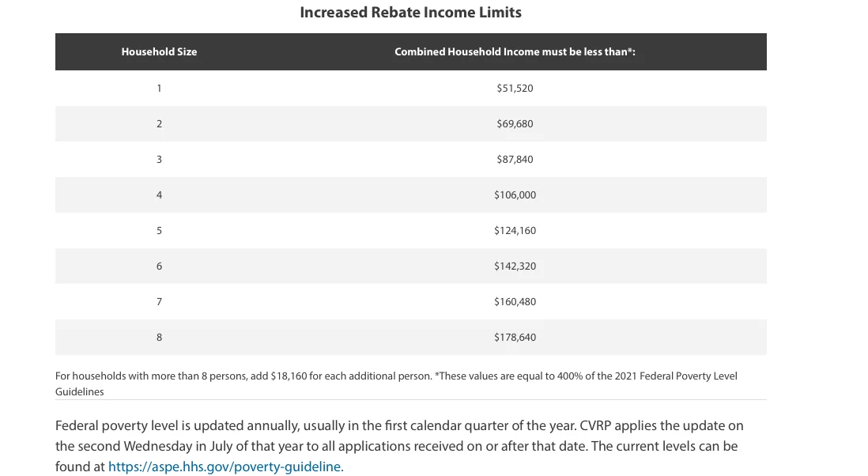Click household size 4 cell
The width and height of the screenshot is (868, 476).
point(159,195)
